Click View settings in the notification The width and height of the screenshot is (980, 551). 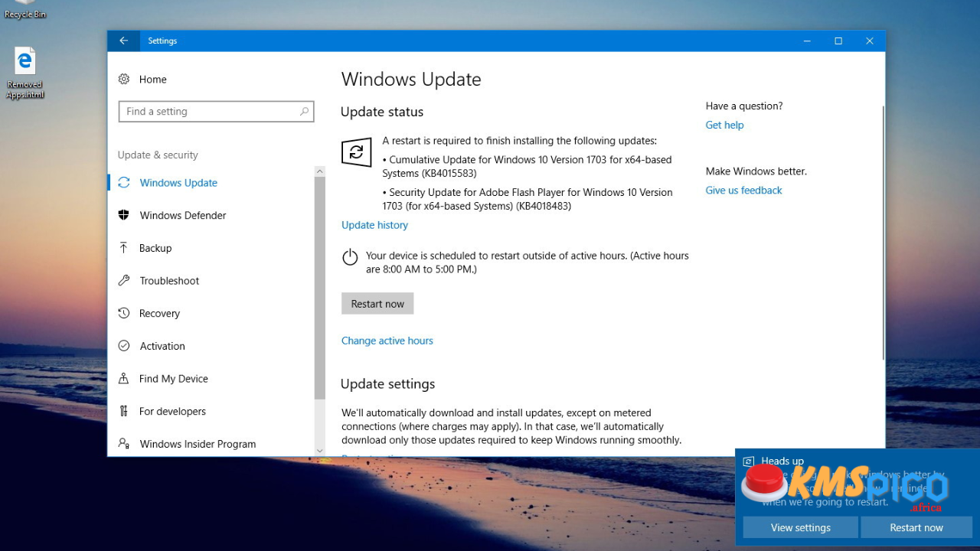tap(801, 527)
